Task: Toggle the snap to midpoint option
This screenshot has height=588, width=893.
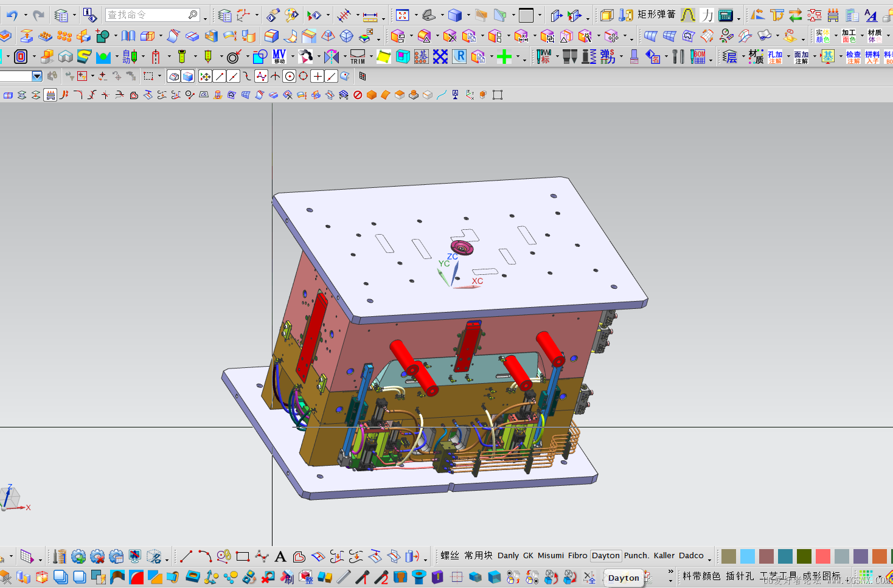Action: [234, 76]
